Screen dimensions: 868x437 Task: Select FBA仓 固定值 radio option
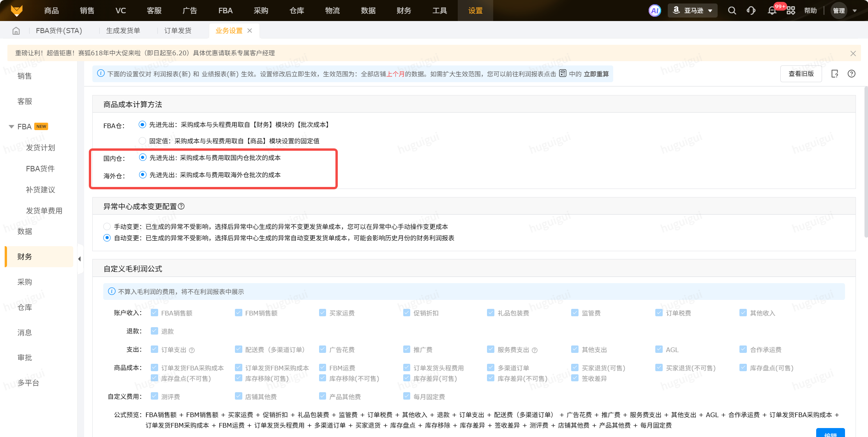tap(142, 141)
